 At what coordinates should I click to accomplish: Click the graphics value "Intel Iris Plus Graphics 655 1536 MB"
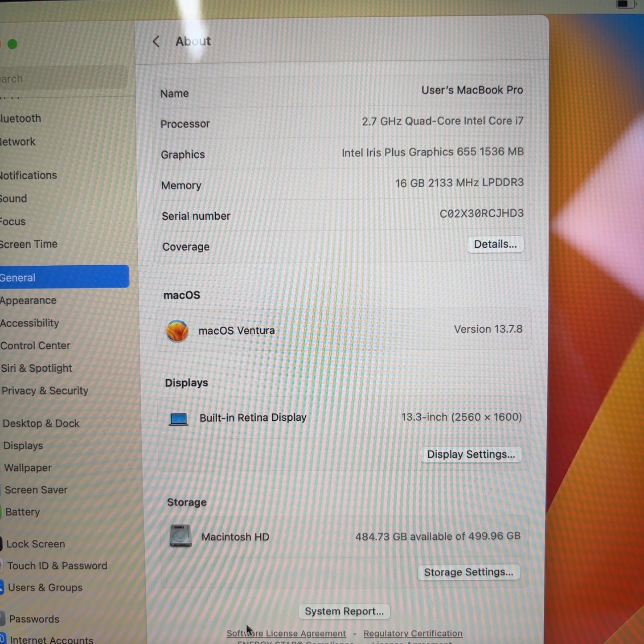pyautogui.click(x=433, y=152)
